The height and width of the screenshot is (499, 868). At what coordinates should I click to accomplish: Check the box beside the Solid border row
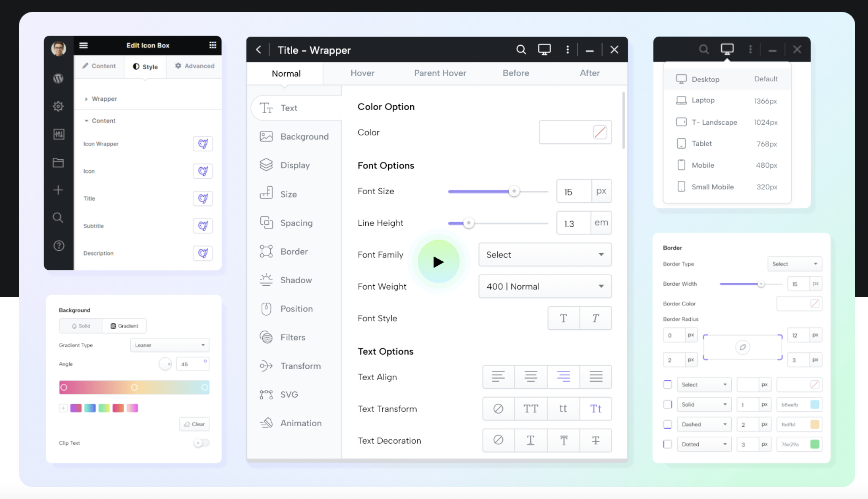tap(668, 404)
